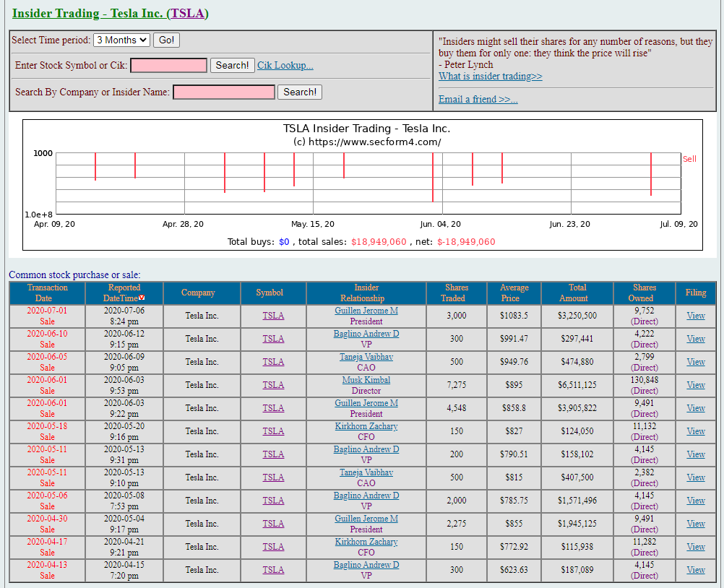Open Baglino Andrew D in the 2020-05-06 row
Screen dimensions: 724x588
(366, 496)
